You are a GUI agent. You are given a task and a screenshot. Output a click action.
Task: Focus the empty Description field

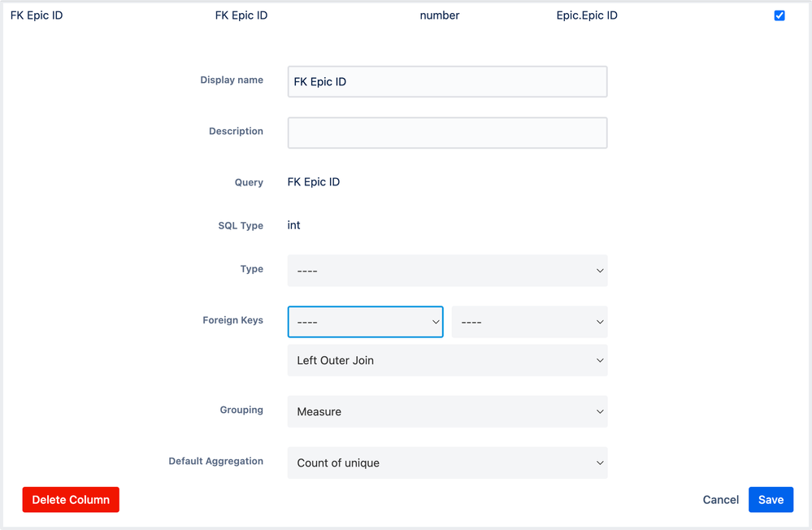coord(447,132)
